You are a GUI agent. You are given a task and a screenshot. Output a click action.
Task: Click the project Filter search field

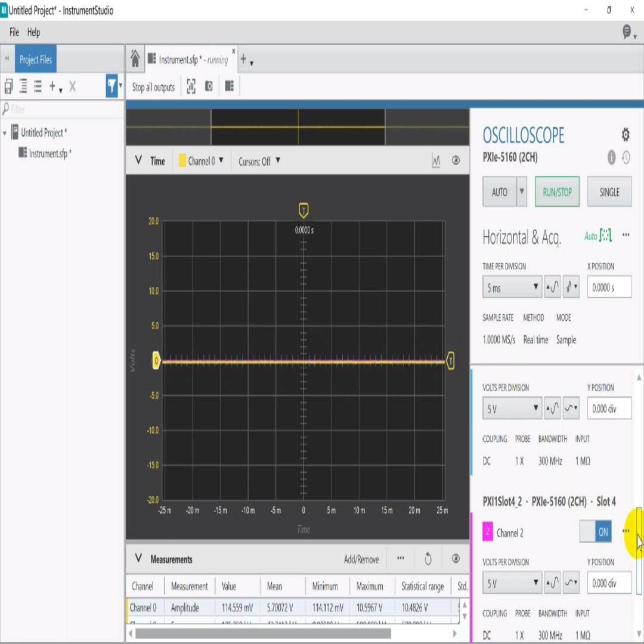tap(63, 109)
